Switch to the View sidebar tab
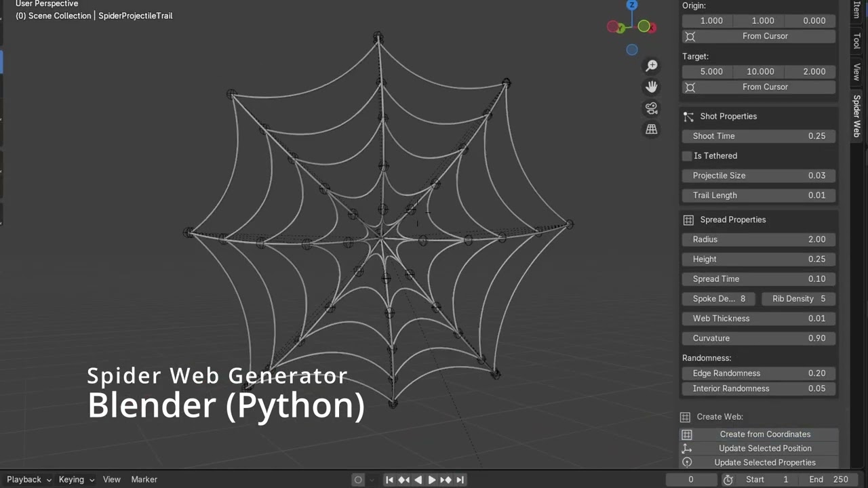Screen dimensions: 868x488 pyautogui.click(x=856, y=72)
